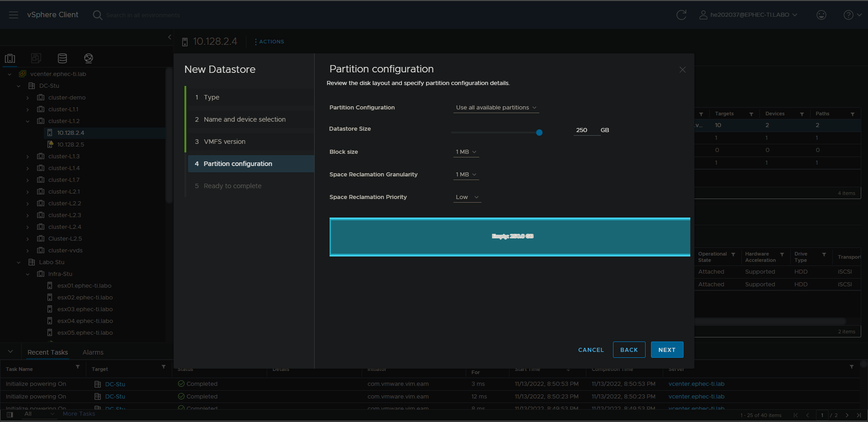
Task: Open the ACTIONS menu for host
Action: point(269,42)
